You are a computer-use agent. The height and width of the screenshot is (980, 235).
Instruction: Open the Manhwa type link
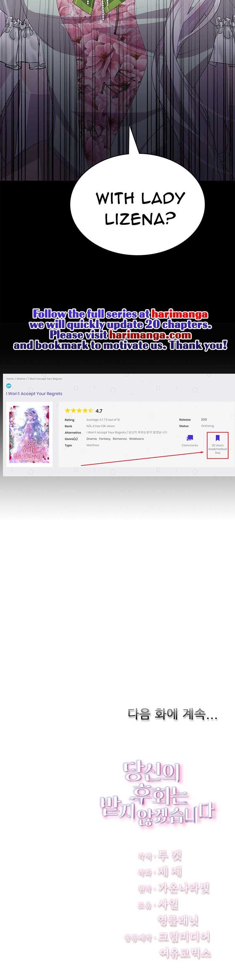coord(93,445)
